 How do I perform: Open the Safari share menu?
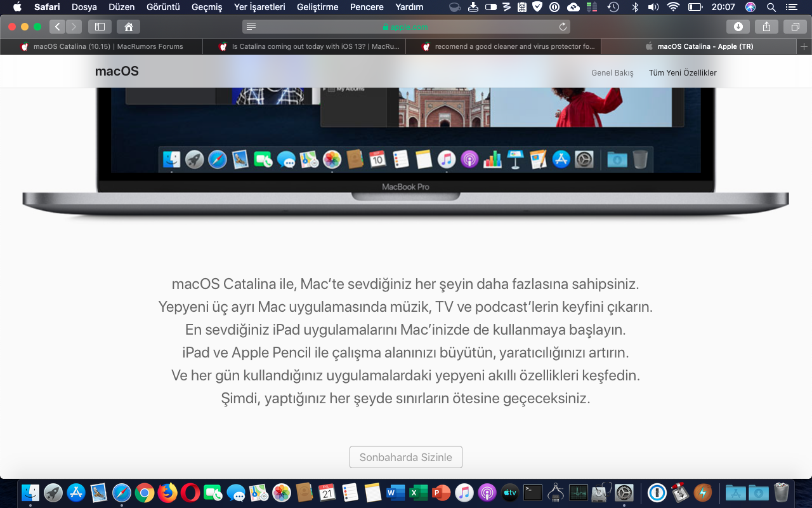point(766,27)
